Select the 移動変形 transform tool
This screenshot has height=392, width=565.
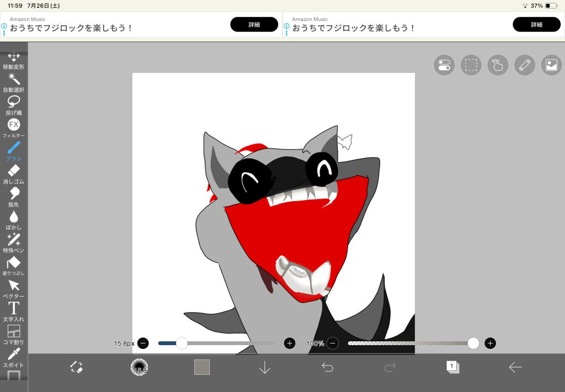14,60
